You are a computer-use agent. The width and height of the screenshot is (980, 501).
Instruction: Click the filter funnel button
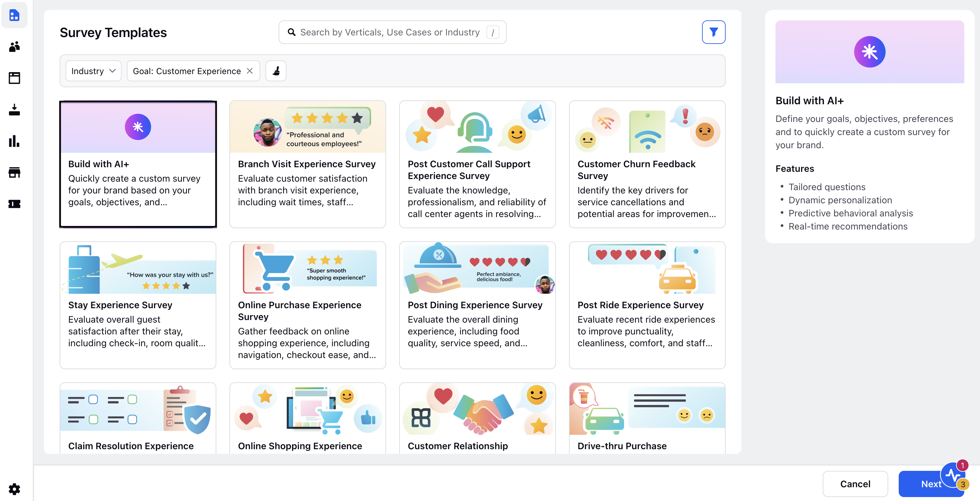(x=713, y=32)
